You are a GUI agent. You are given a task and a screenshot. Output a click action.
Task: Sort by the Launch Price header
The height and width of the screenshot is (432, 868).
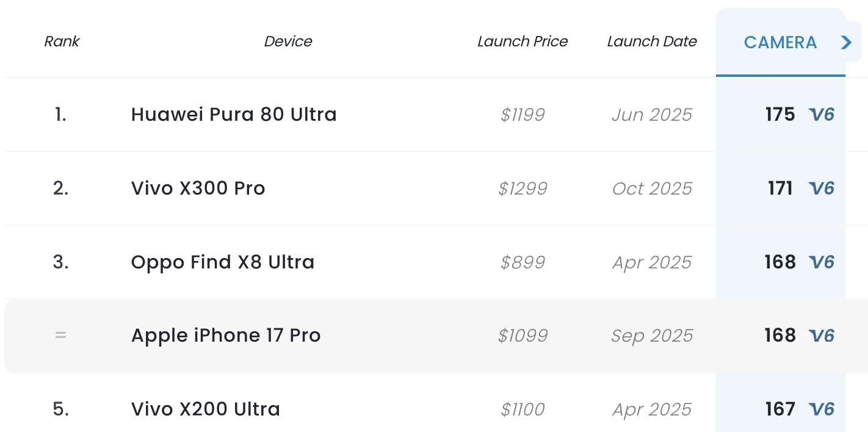pos(523,41)
